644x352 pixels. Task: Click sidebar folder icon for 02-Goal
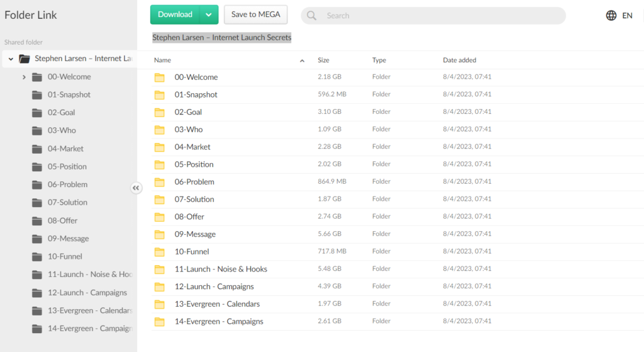pos(37,113)
